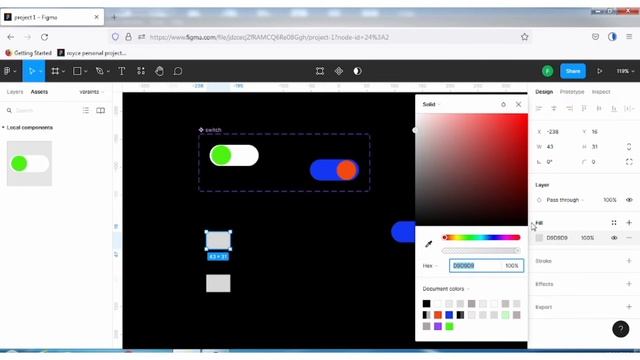Open shape tools dropdown arrow
Screen dimensions: 640x360
(86, 71)
